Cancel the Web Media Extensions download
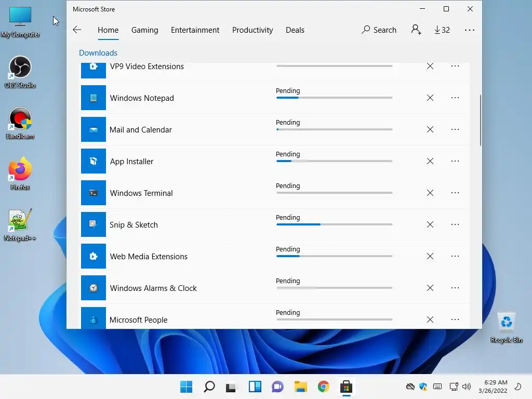 click(430, 256)
